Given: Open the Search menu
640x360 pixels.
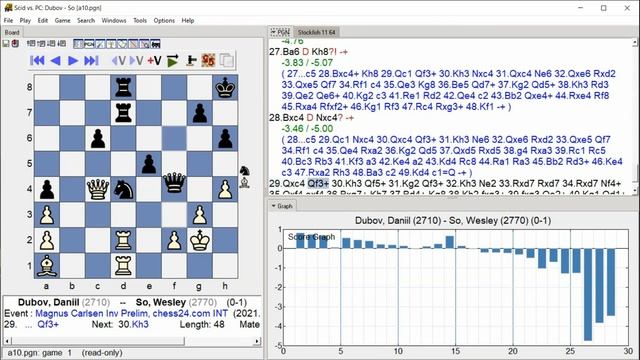Looking at the screenshot, I should click(86, 20).
